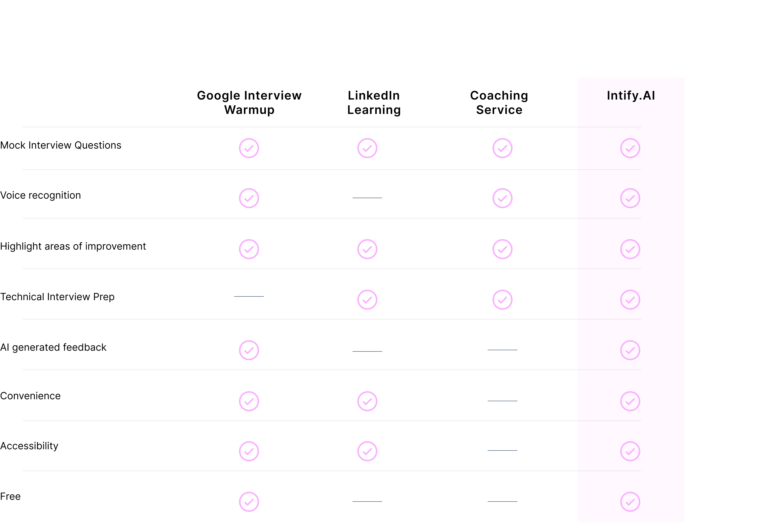Click Google Interview Warmup's AI generated feedback checkmark
The width and height of the screenshot is (757, 532).
coord(249,350)
